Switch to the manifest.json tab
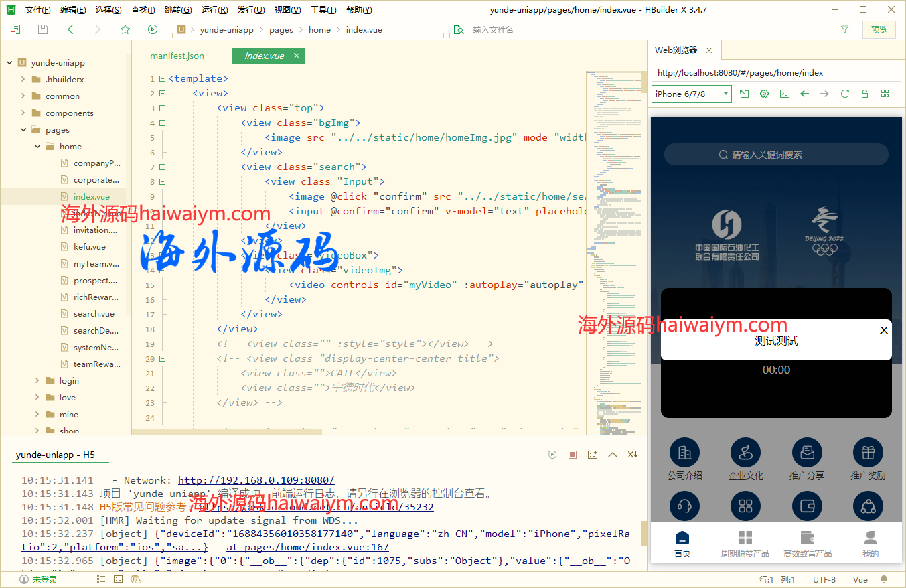Screen dimensions: 906x588 point(177,56)
